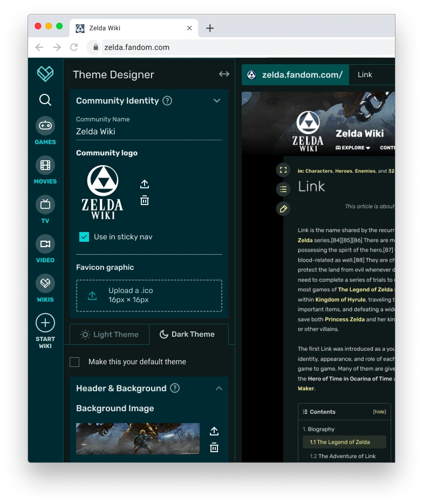Click the Zelda link starting the second line
The image size is (423, 504).
click(305, 240)
